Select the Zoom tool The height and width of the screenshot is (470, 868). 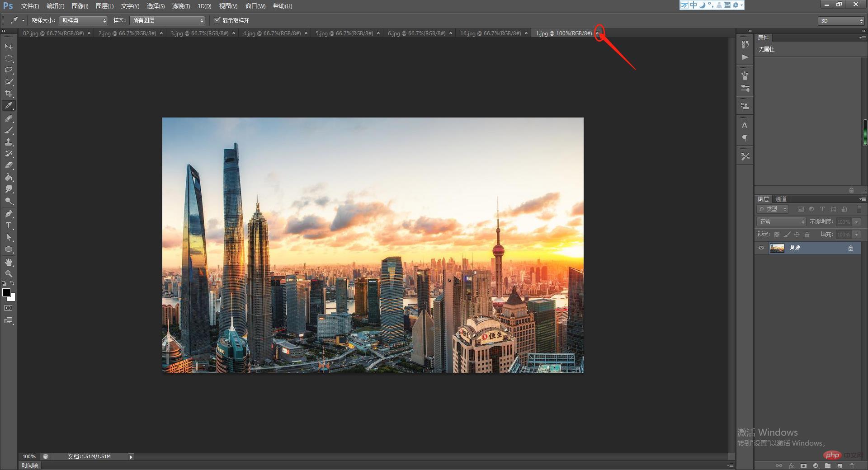tap(9, 274)
